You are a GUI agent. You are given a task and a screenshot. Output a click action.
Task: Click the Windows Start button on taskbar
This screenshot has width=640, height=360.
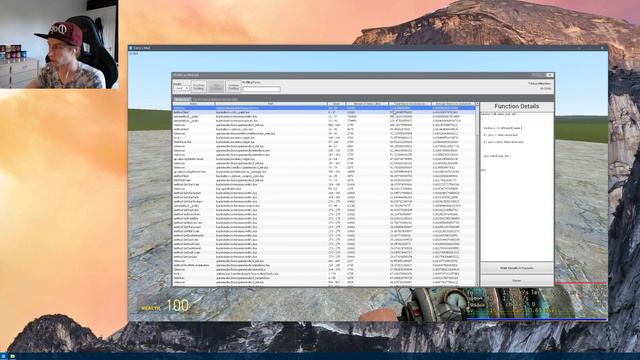pyautogui.click(x=4, y=356)
